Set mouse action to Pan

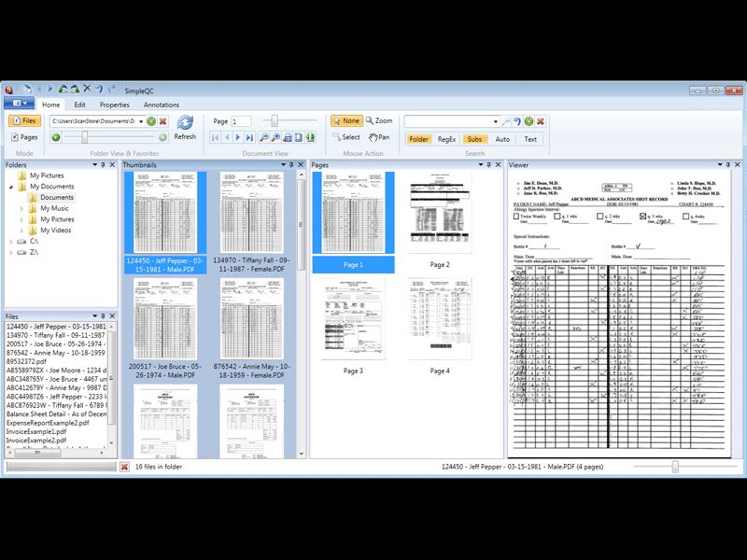coord(380,137)
